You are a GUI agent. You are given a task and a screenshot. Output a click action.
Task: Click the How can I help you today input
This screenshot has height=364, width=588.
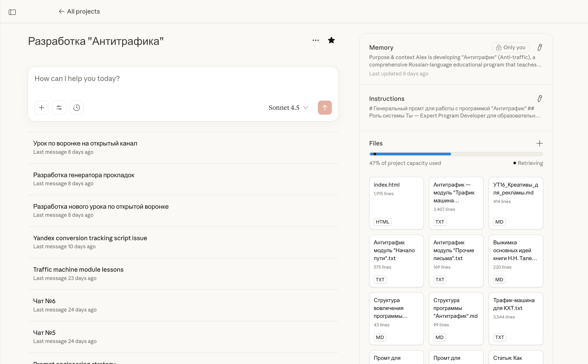click(x=183, y=79)
